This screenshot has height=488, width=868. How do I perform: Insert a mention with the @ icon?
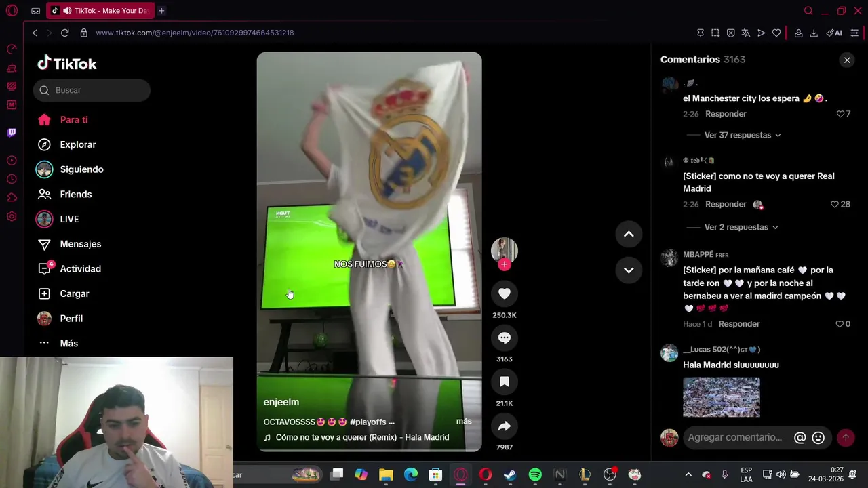click(800, 438)
